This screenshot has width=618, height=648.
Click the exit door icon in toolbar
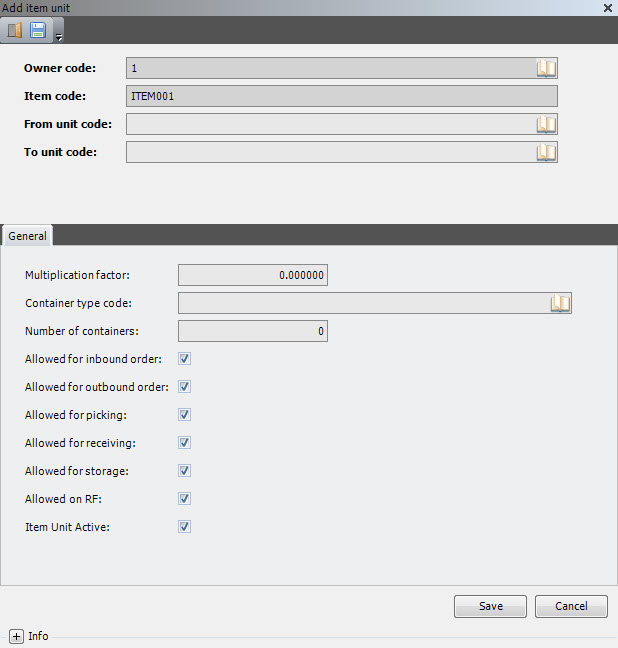tap(14, 30)
